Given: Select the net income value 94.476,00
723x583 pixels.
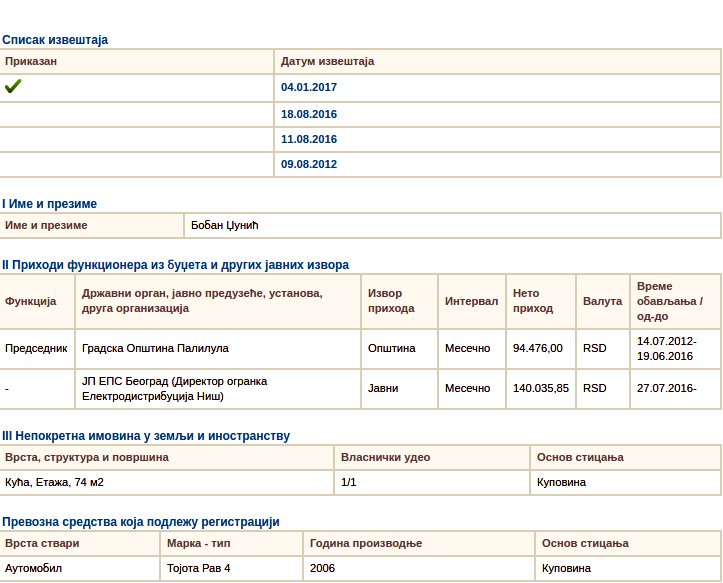Looking at the screenshot, I should (x=538, y=349).
